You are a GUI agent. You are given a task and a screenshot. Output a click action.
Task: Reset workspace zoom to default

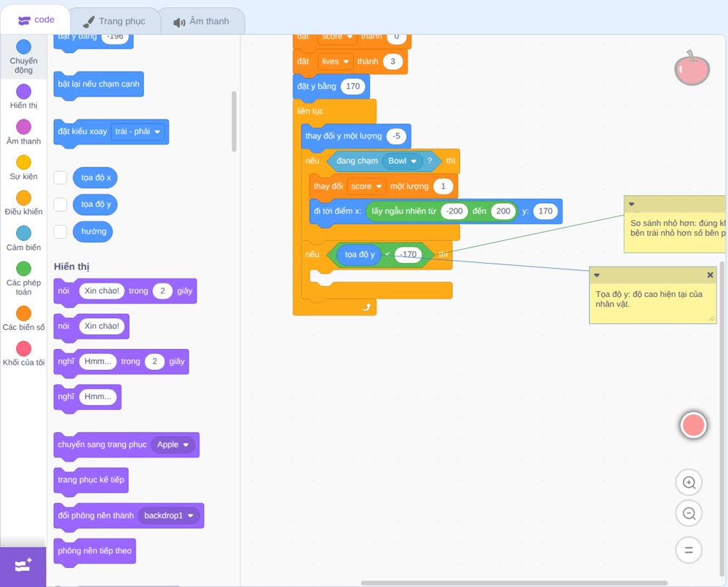tap(689, 551)
